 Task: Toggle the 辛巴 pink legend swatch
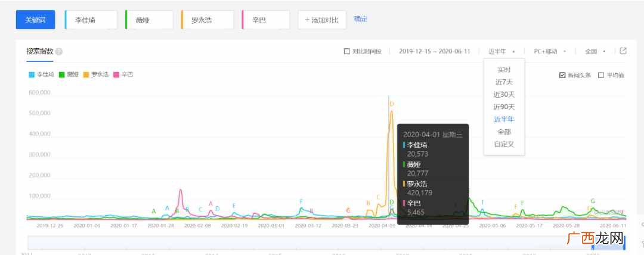[x=116, y=74]
